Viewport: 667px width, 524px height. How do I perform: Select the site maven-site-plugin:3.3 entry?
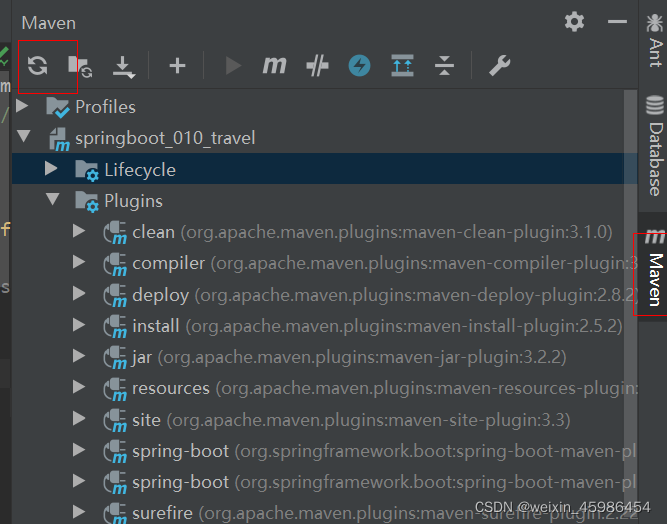[351, 420]
